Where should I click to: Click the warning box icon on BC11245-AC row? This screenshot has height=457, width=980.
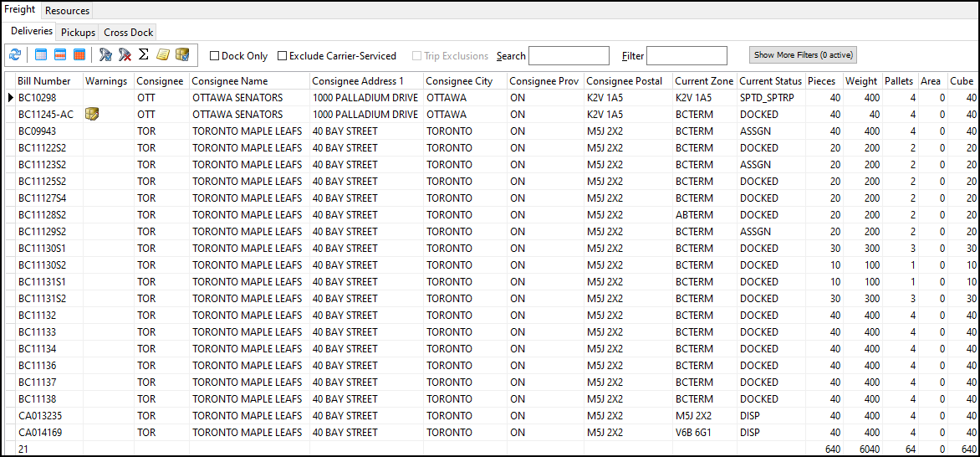(93, 115)
